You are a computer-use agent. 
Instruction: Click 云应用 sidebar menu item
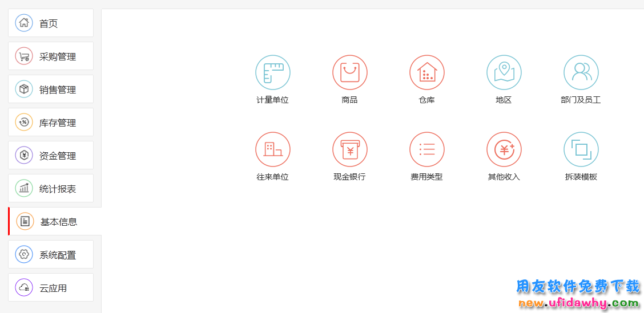click(50, 288)
